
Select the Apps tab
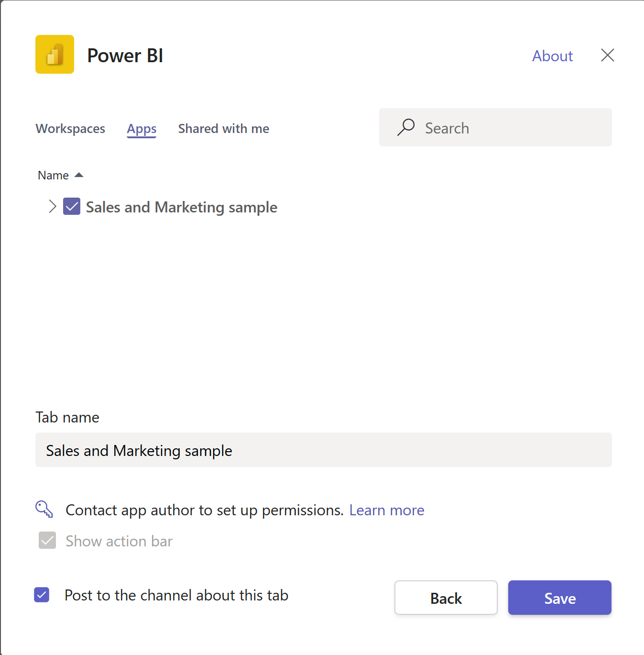coord(141,128)
